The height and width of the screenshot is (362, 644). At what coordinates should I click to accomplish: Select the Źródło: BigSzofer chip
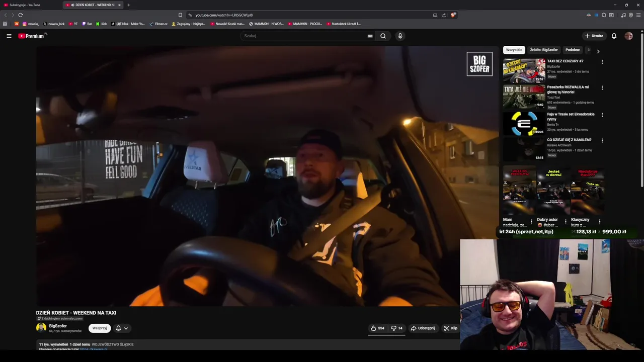coord(544,50)
